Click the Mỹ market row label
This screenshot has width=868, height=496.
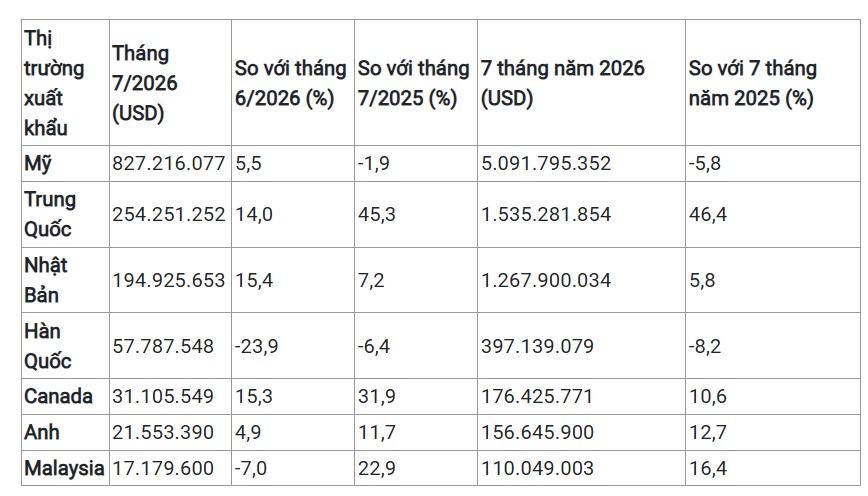click(x=38, y=163)
